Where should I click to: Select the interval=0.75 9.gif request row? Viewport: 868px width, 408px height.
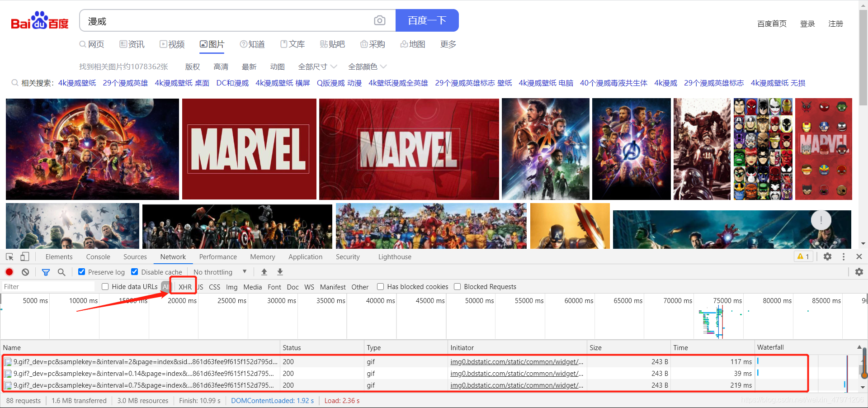(378, 385)
